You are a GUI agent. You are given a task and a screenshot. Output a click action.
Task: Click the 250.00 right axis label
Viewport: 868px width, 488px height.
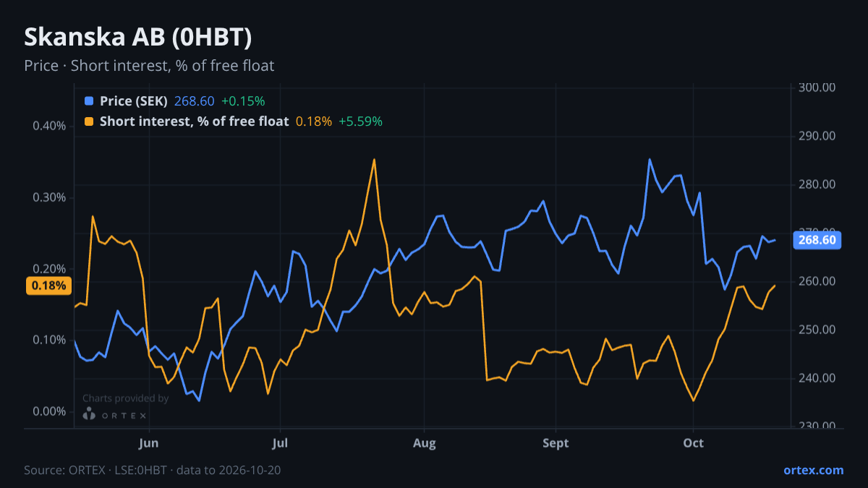tap(817, 330)
